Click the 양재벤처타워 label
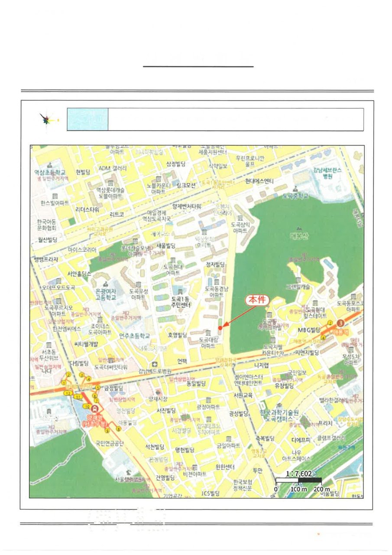 click(x=187, y=206)
